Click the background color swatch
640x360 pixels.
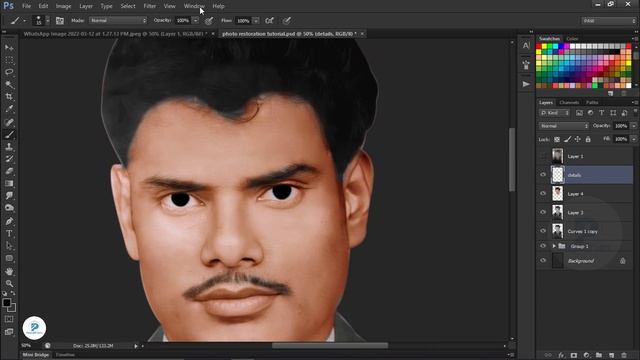point(12,308)
